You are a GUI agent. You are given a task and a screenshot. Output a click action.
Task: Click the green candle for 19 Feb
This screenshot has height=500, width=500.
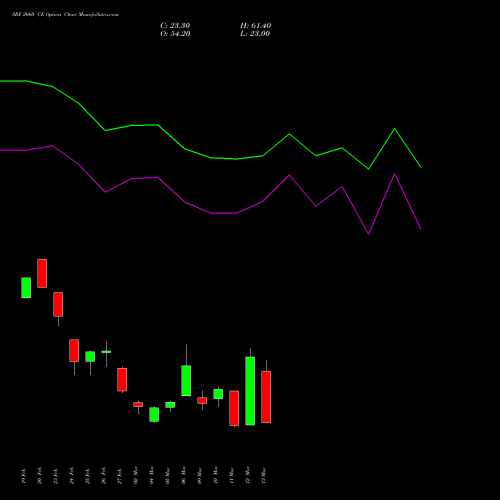pos(26,288)
